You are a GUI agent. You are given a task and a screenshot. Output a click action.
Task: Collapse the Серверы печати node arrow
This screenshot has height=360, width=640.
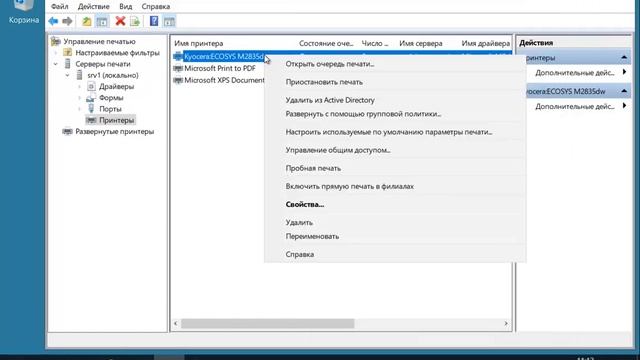pyautogui.click(x=56, y=64)
